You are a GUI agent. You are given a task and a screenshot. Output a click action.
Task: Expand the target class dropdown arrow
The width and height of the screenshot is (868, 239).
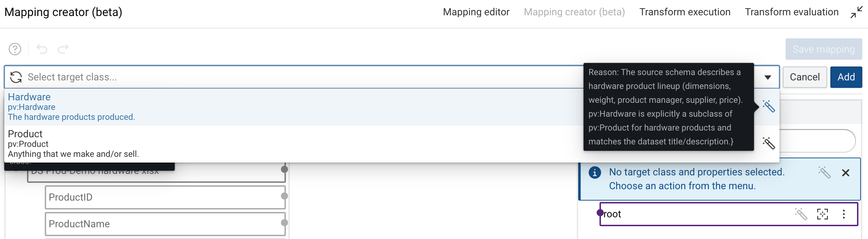point(767,77)
